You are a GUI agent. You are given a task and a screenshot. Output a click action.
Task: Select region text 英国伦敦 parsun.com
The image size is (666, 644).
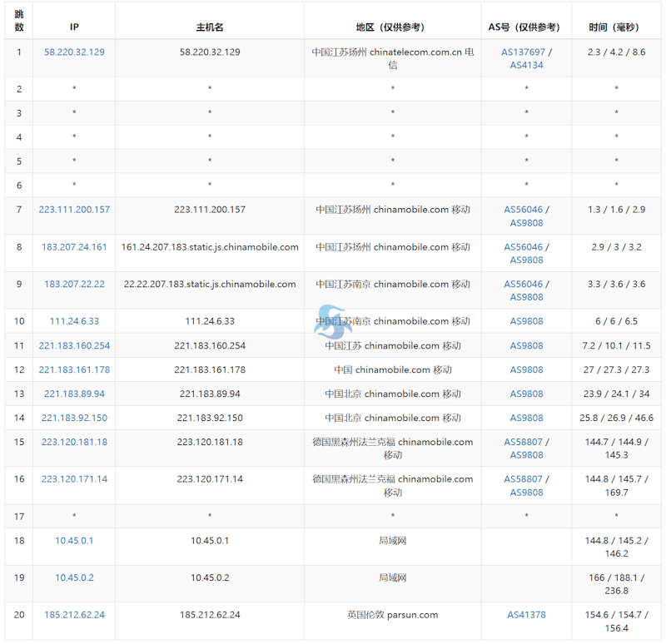[393, 615]
